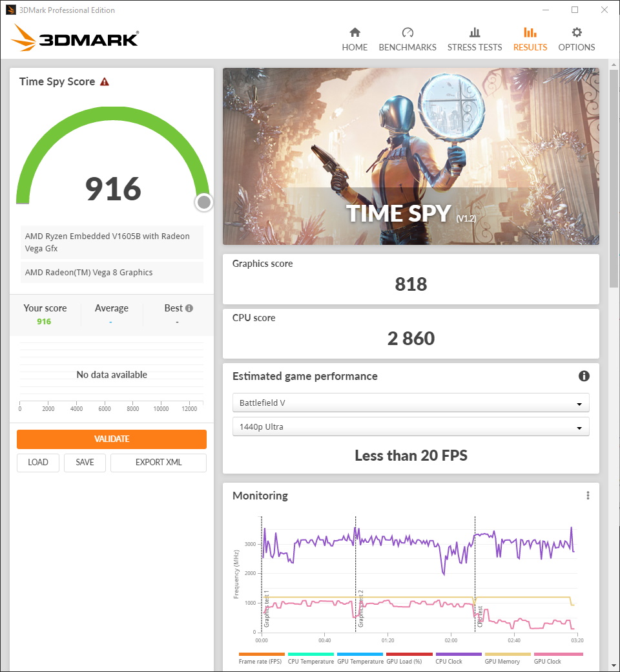Select the OPTIONS menu label
Screen dimensions: 620x672
pos(577,47)
